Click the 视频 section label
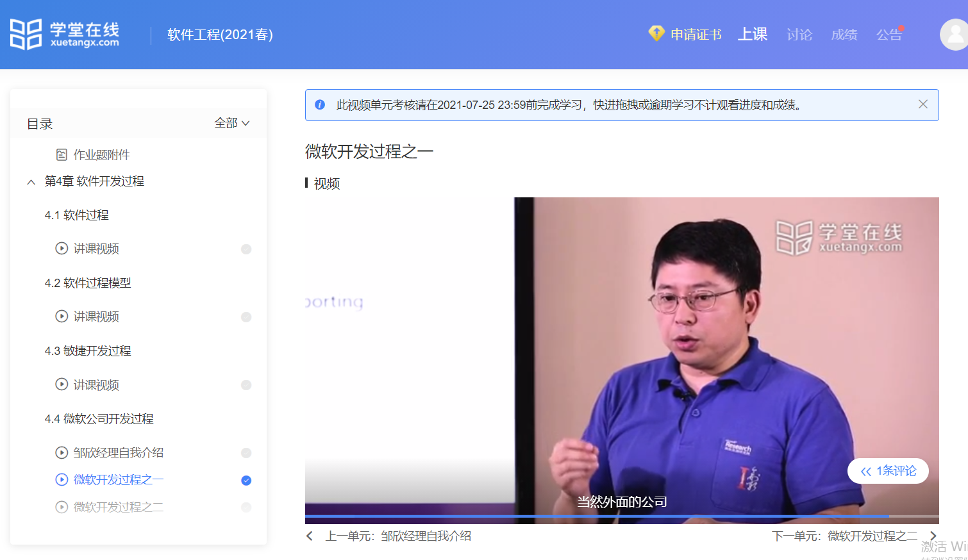This screenshot has width=968, height=560. pos(327,184)
